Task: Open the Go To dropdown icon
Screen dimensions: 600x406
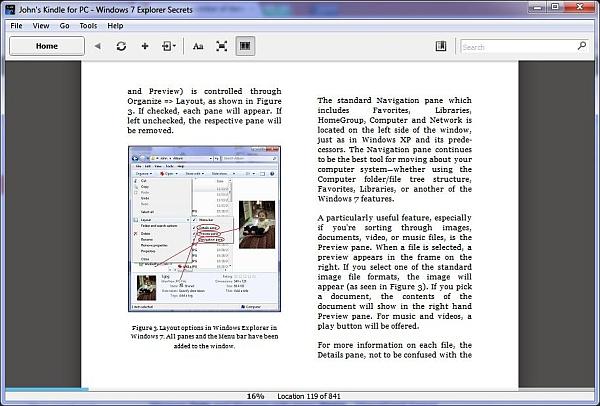Action: [x=168, y=46]
